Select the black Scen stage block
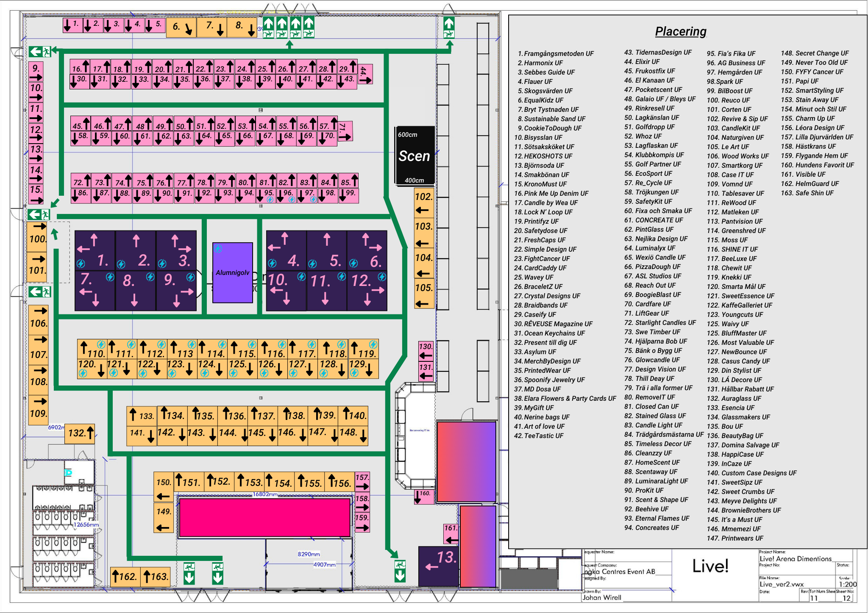 pyautogui.click(x=415, y=156)
